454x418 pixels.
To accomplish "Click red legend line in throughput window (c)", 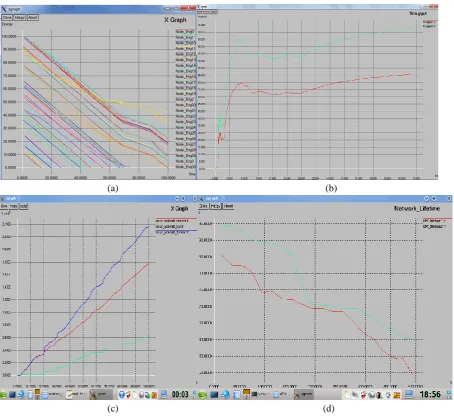I will 176,219.
